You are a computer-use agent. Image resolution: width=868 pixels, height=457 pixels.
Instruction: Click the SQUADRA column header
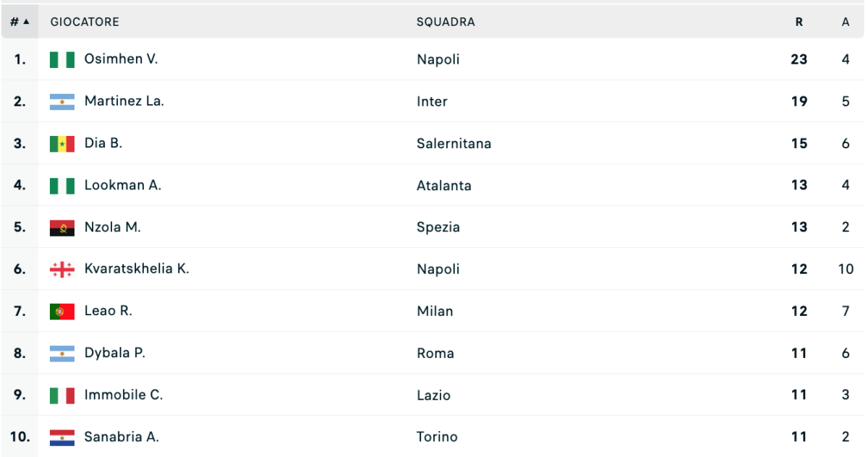coord(446,22)
